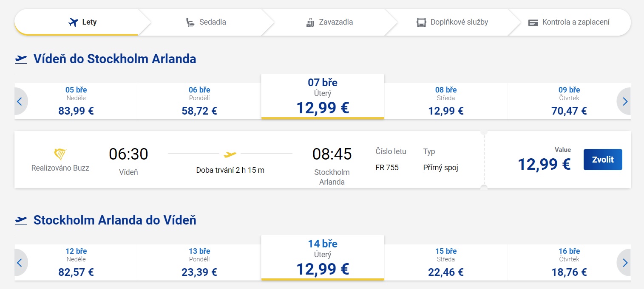Click the Ryanair harp logo
This screenshot has width=644, height=289.
click(x=60, y=154)
